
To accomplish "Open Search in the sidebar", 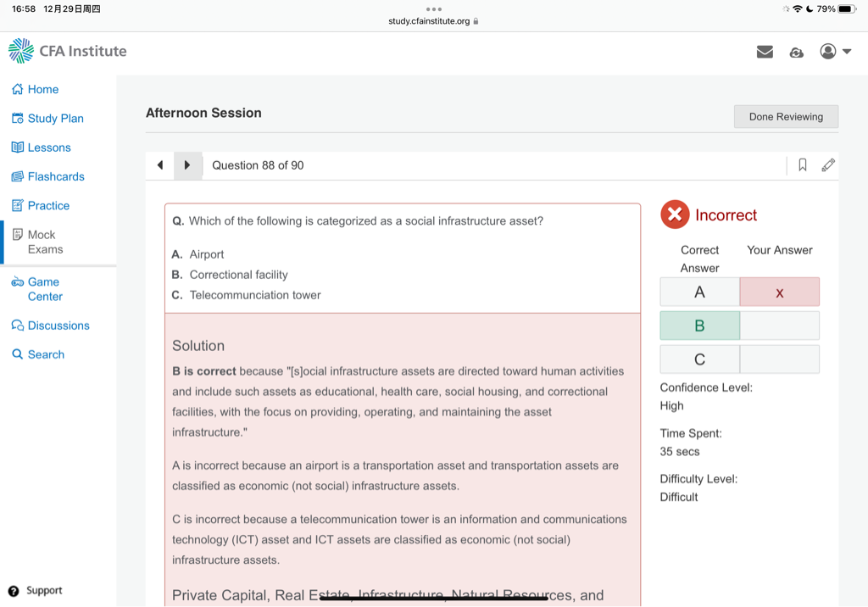I will pyautogui.click(x=46, y=354).
